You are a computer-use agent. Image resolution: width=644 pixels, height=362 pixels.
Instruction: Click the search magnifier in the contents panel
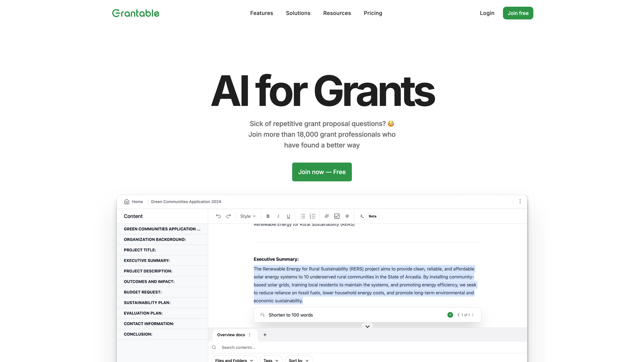[x=214, y=347]
